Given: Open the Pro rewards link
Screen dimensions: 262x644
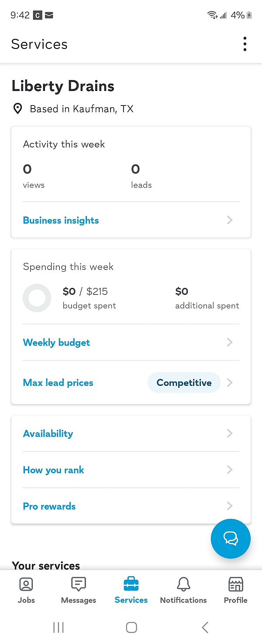Looking at the screenshot, I should pyautogui.click(x=49, y=506).
